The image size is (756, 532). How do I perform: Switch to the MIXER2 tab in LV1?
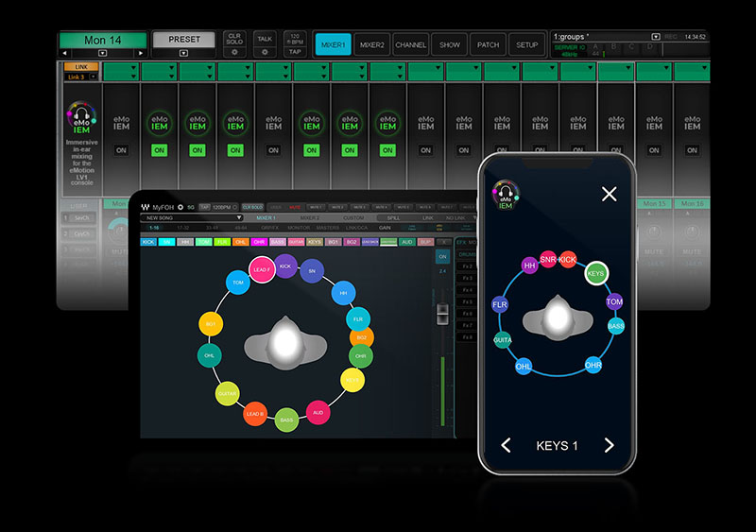pos(371,44)
